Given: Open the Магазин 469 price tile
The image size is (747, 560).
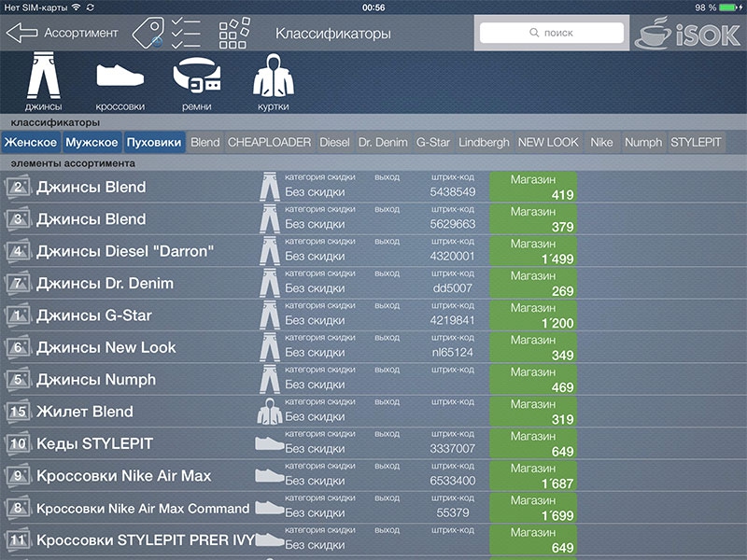Looking at the screenshot, I should [x=533, y=380].
